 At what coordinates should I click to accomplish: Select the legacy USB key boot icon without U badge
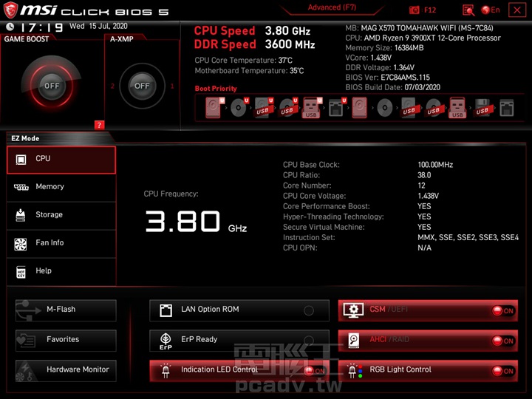click(x=457, y=108)
